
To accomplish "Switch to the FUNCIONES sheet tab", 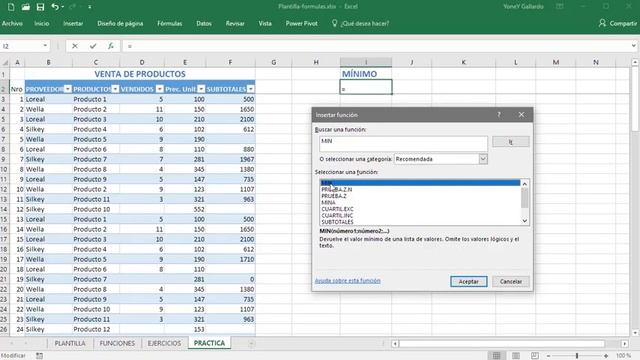I will point(117,343).
